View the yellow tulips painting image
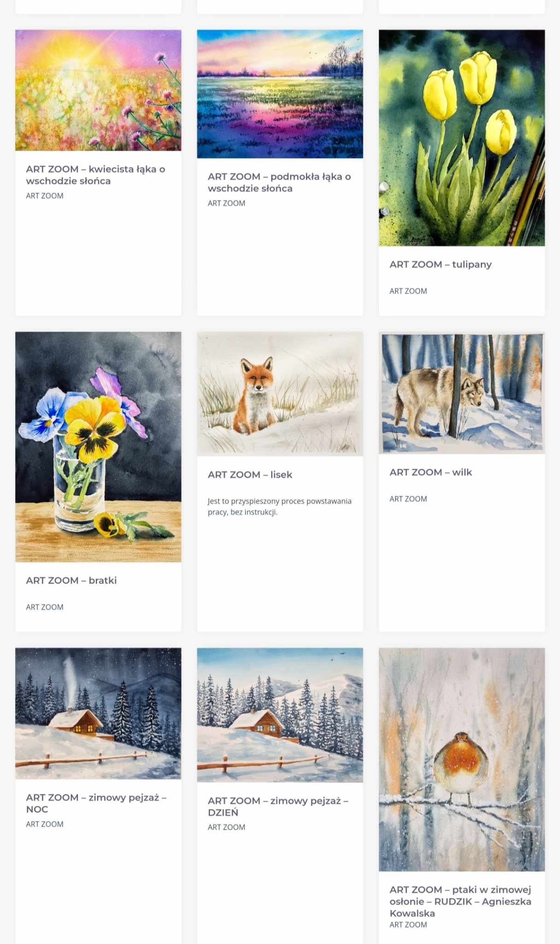Screen dimensions: 560x944 click(462, 138)
